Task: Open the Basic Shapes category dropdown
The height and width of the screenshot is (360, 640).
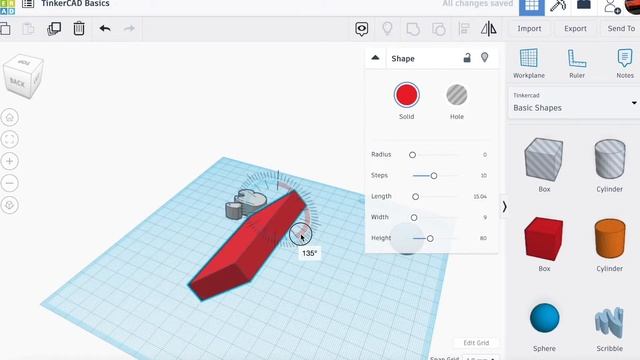Action: (574, 102)
